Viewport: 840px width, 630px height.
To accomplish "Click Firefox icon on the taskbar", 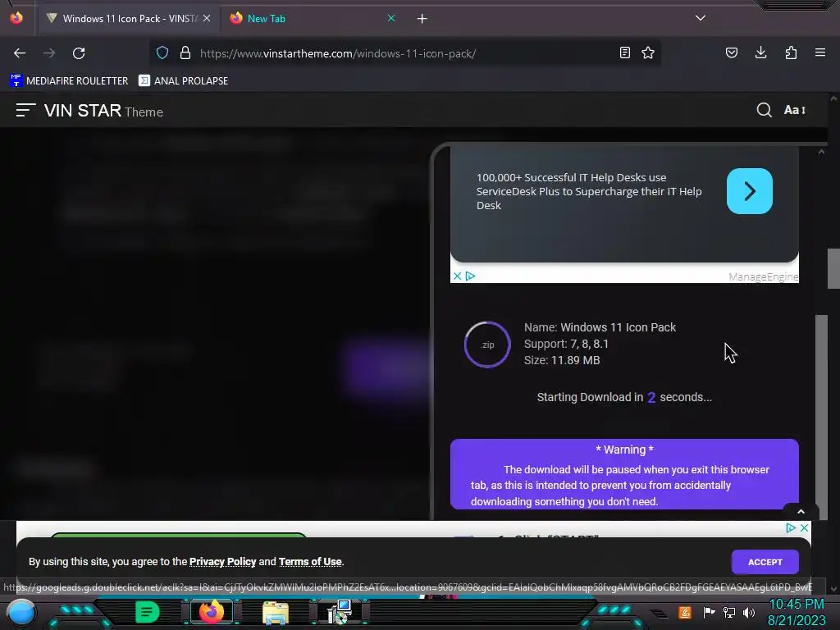I will point(212,612).
